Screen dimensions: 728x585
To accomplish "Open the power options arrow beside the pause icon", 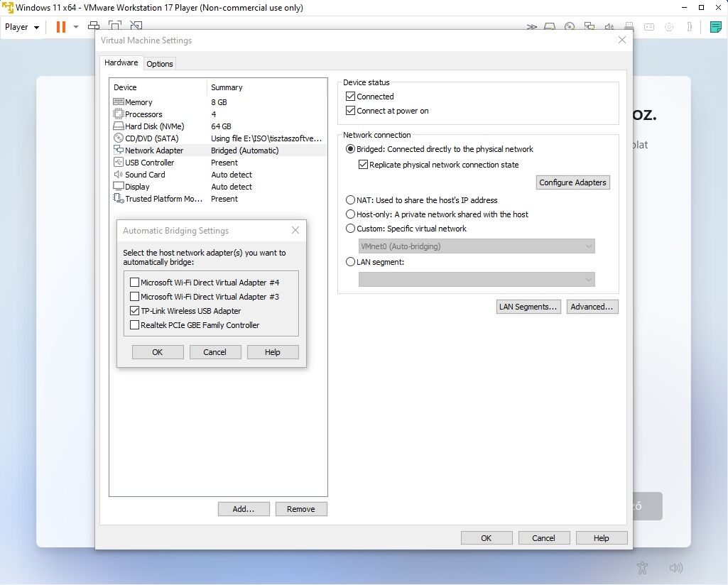I will coord(76,27).
